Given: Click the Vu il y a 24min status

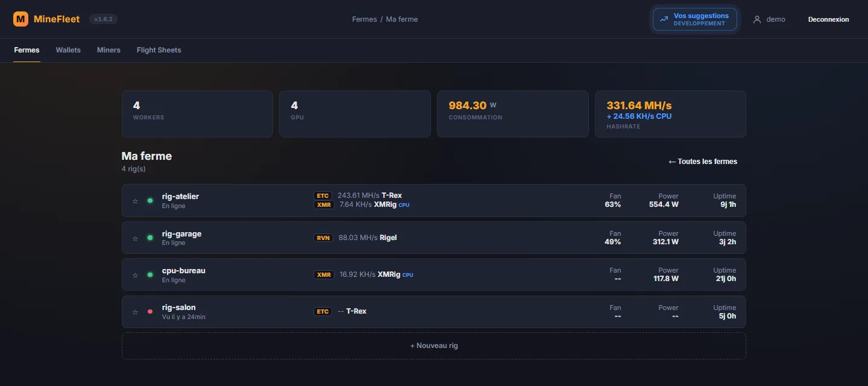Looking at the screenshot, I should tap(184, 317).
